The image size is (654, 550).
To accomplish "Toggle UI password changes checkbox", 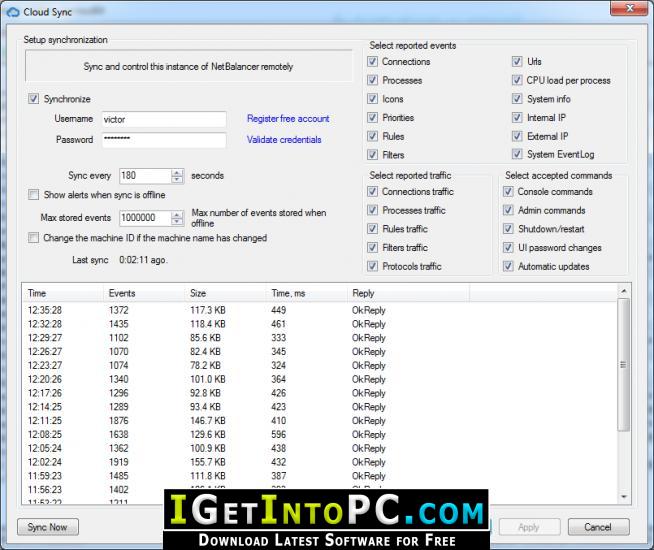I will [508, 248].
